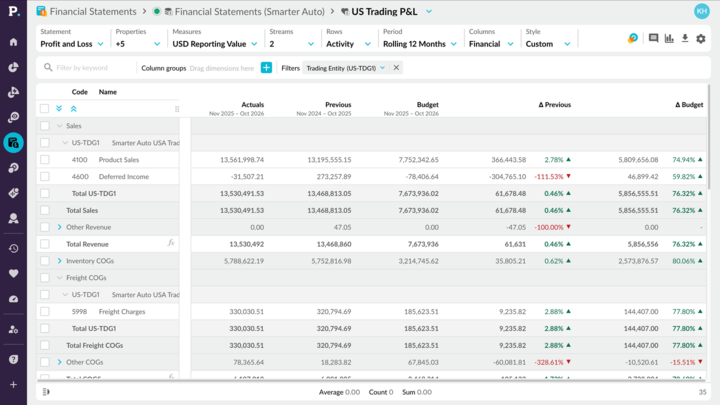Click the Name column header
The height and width of the screenshot is (405, 720).
pyautogui.click(x=107, y=92)
